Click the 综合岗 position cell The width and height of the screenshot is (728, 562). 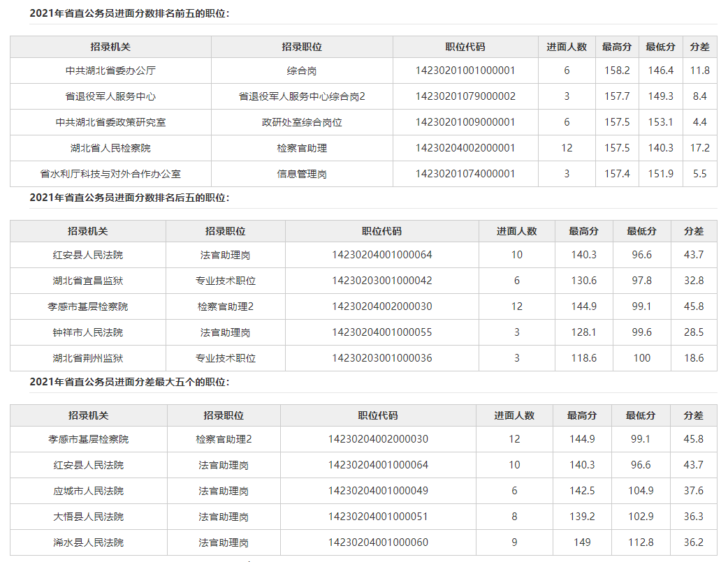coord(302,71)
